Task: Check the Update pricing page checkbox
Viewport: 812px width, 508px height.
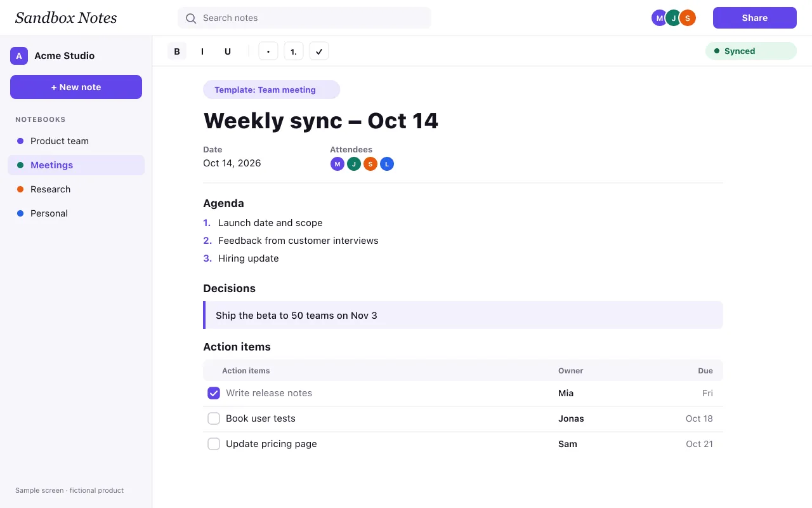Action: click(214, 444)
